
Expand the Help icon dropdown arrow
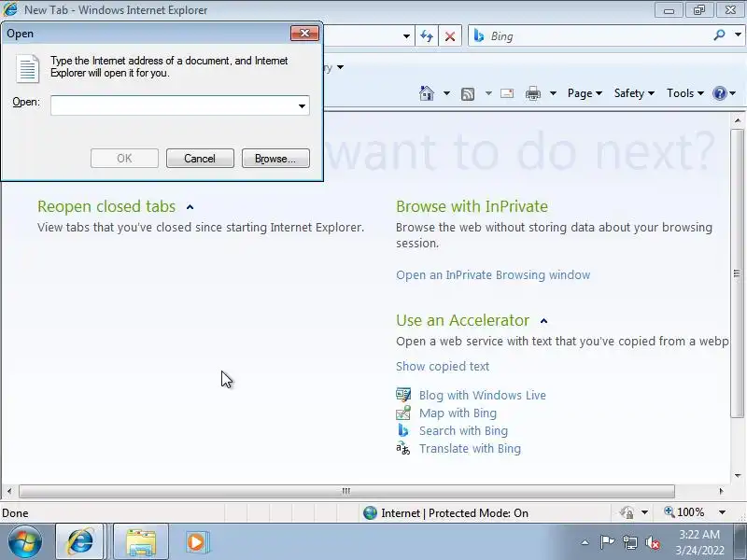pos(733,93)
